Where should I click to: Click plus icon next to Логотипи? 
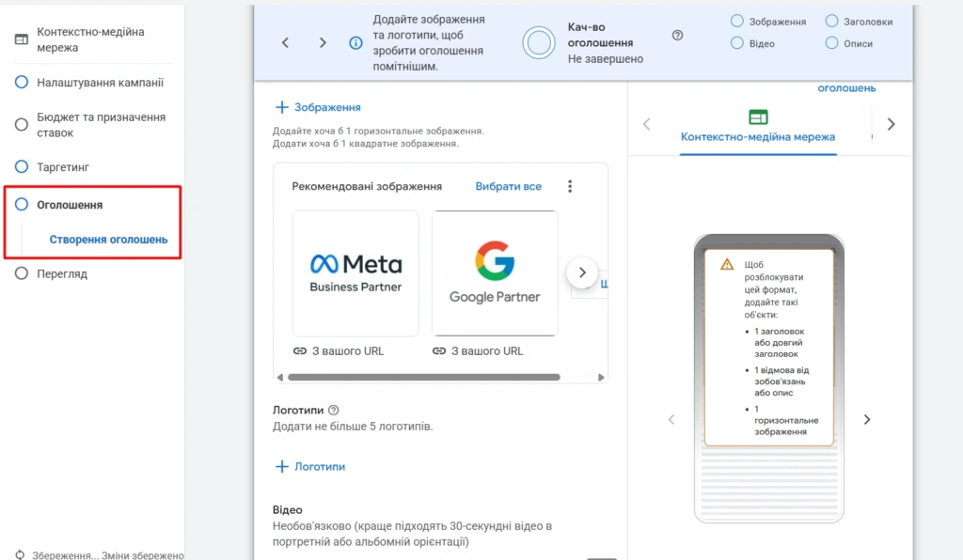pos(282,467)
